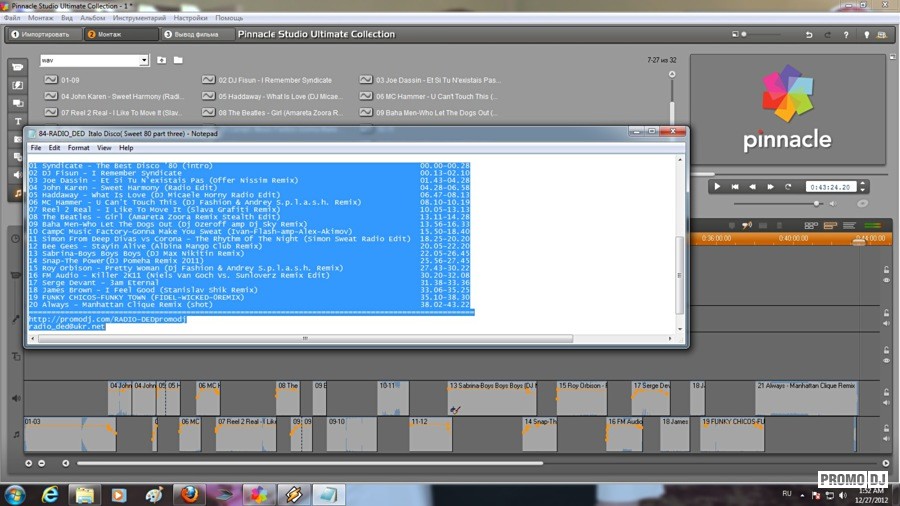Click the light bulb tips icon

coord(867,34)
